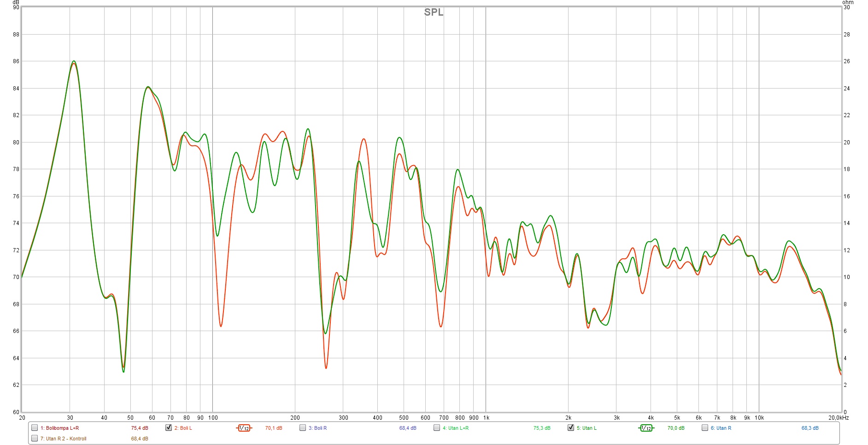
Task: Uncheck the Boli L trace checkbox
Action: tap(169, 428)
